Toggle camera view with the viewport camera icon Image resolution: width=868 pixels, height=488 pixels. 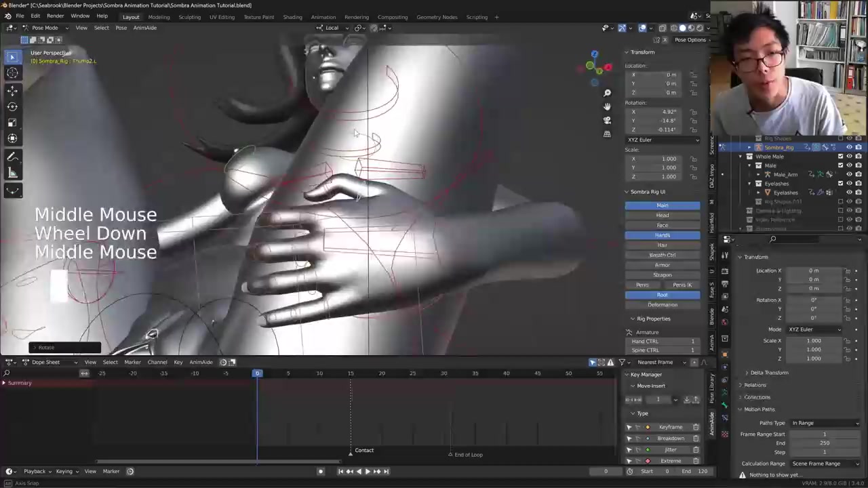tap(607, 120)
